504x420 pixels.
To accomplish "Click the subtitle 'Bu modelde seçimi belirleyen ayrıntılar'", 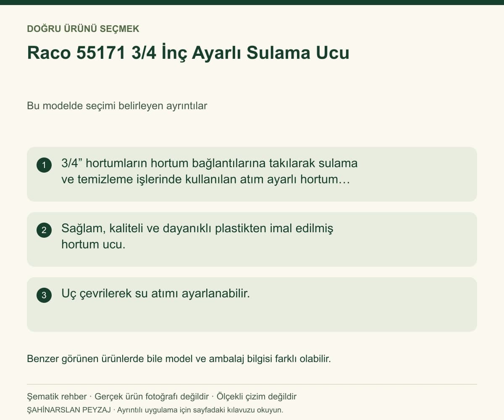I will tap(117, 106).
